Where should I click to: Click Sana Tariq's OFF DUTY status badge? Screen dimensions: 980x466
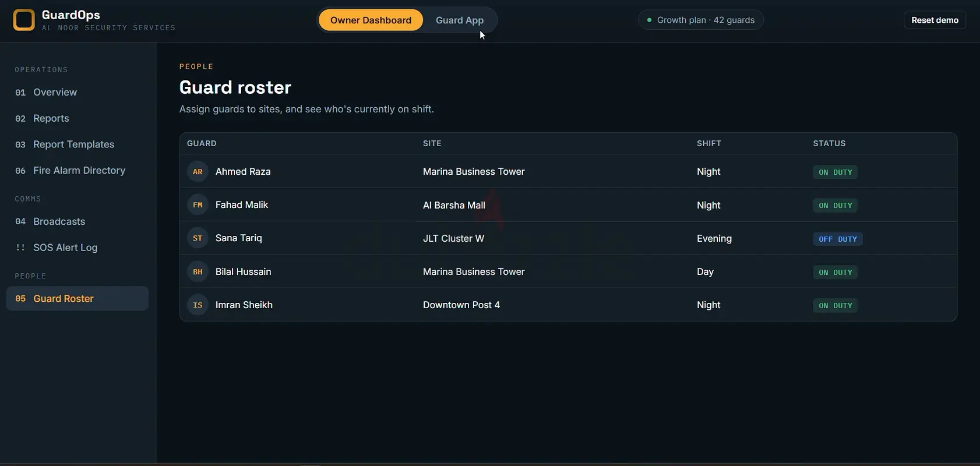coord(838,239)
